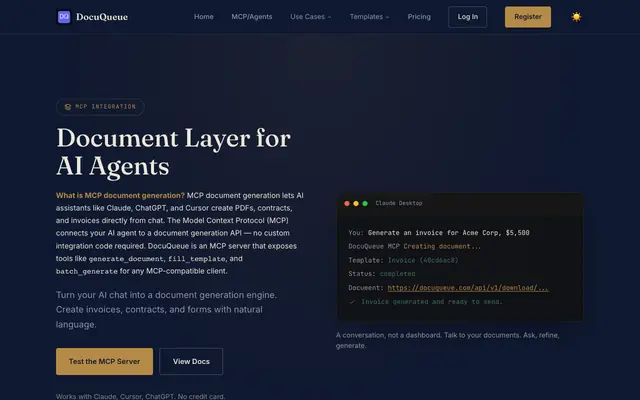The width and height of the screenshot is (640, 400).
Task: Click the green dot in Claude Desktop window
Action: tap(365, 203)
